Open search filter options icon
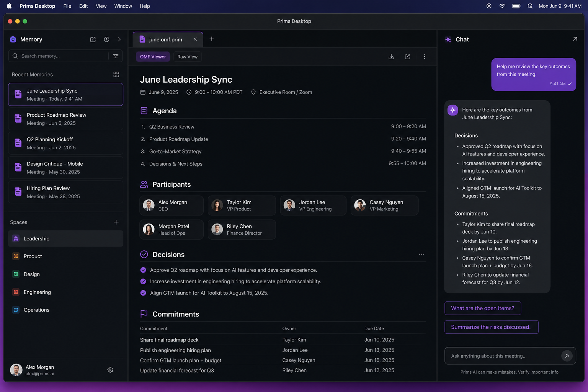 tap(116, 56)
